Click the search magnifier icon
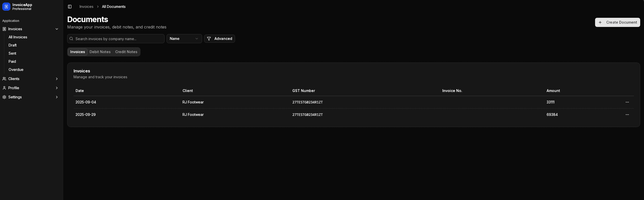The width and height of the screenshot is (644, 200). tap(71, 39)
